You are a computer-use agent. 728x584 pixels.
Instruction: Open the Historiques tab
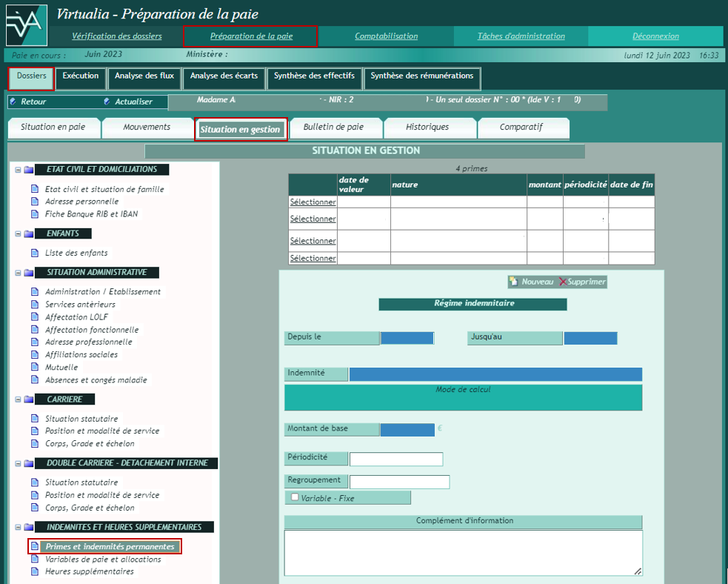[427, 127]
